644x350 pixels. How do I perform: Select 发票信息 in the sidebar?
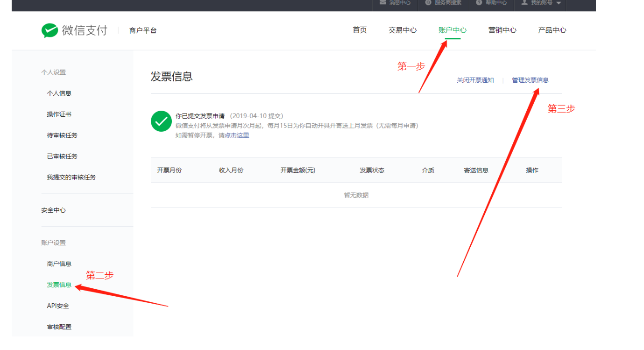pos(59,285)
